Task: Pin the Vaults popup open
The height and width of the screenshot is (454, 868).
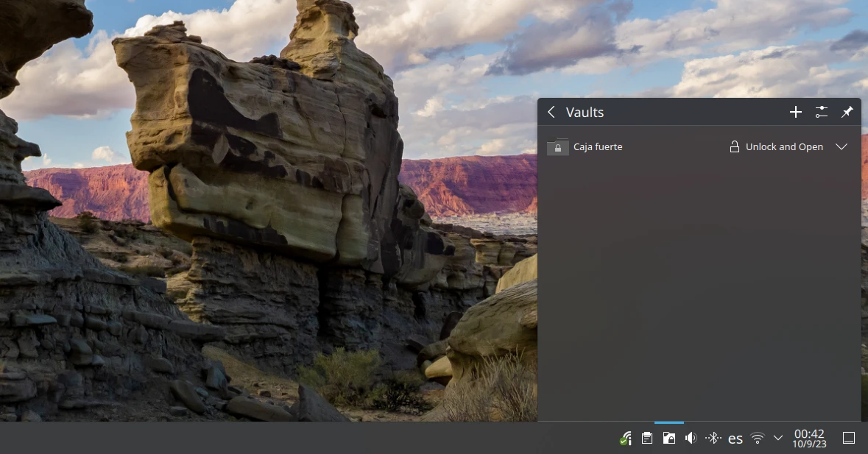Action: 847,112
